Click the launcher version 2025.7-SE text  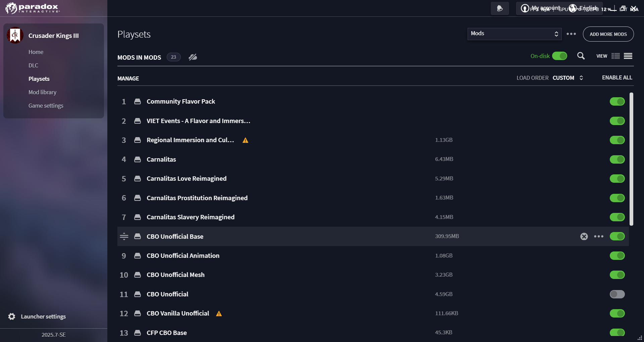click(54, 335)
